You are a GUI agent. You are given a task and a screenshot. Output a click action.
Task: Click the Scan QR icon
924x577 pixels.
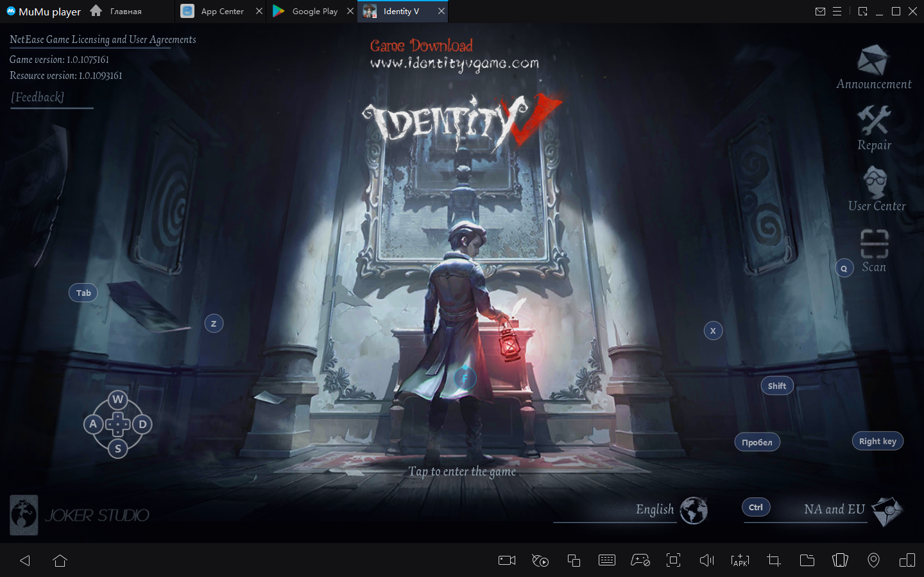pyautogui.click(x=874, y=244)
